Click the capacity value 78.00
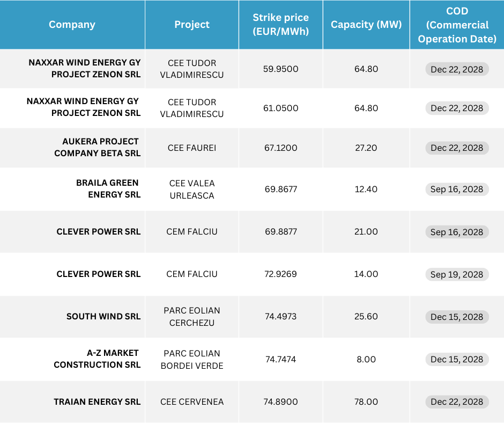The width and height of the screenshot is (504, 423). (x=366, y=402)
